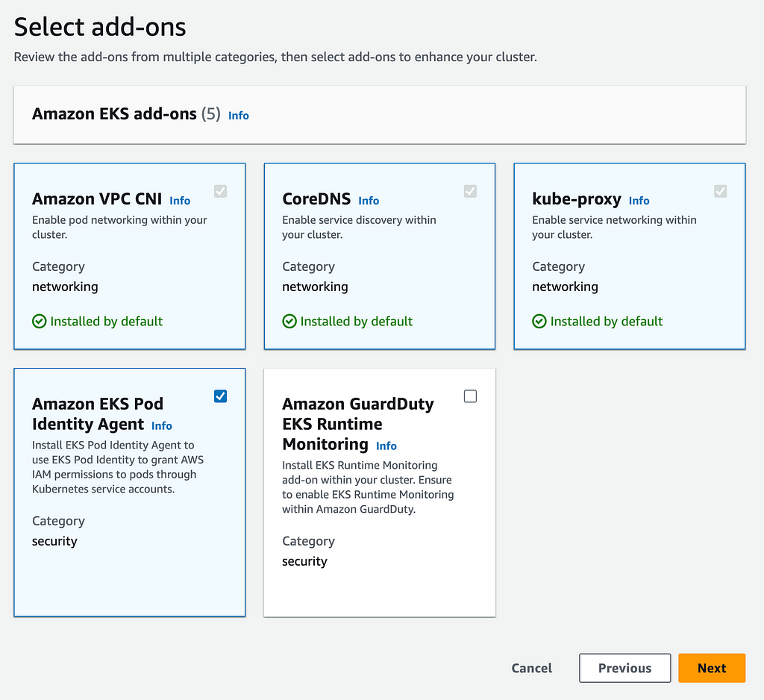Screen dimensions: 764x700
Task: Click the Amazon EKS Pod Identity Agent title
Action: pyautogui.click(x=98, y=414)
